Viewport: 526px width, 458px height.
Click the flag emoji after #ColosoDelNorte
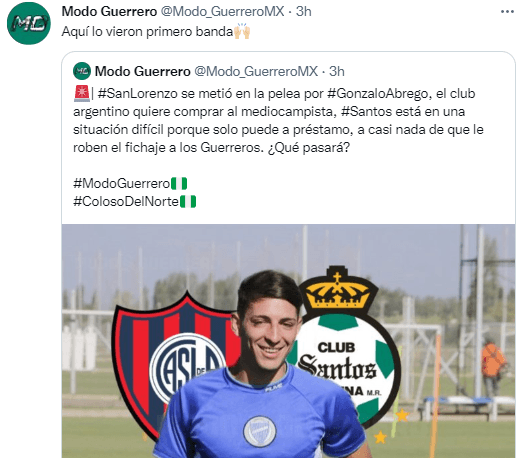coord(188,202)
